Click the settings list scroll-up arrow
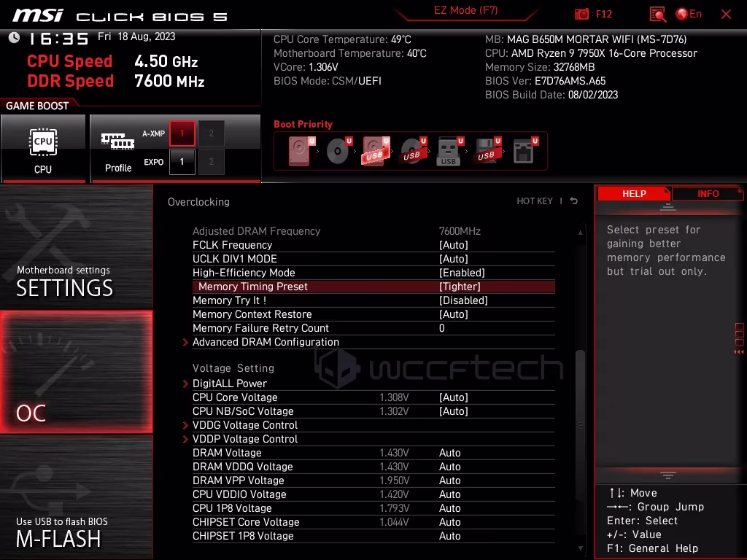 [580, 233]
